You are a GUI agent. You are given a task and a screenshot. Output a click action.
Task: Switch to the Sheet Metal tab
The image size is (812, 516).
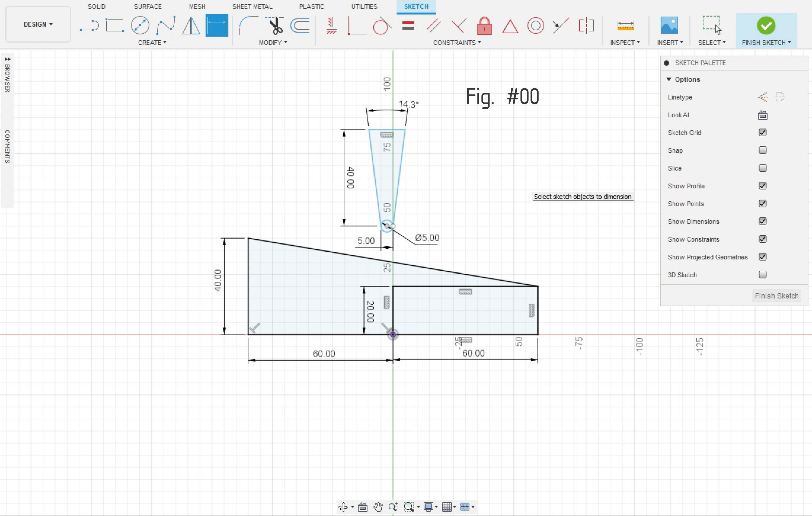point(252,6)
